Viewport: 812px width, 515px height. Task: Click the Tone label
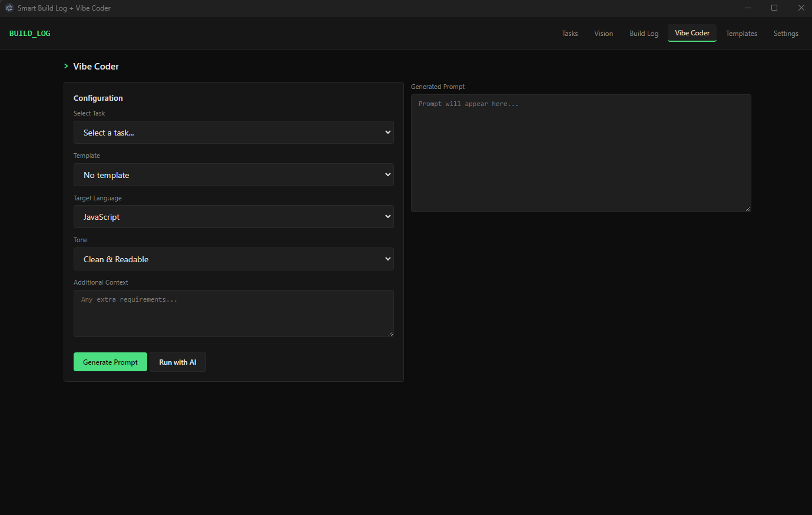81,240
